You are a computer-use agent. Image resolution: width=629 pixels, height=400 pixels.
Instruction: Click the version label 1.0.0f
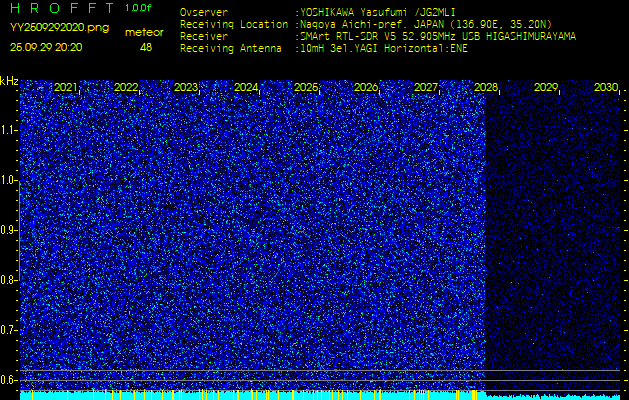pos(138,8)
